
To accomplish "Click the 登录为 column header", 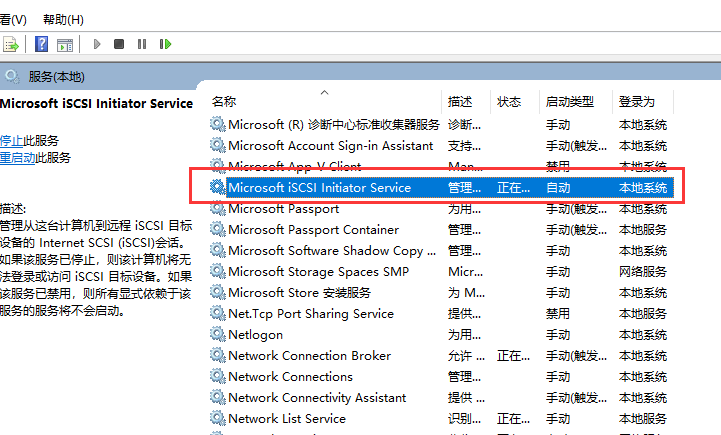I will click(x=636, y=102).
